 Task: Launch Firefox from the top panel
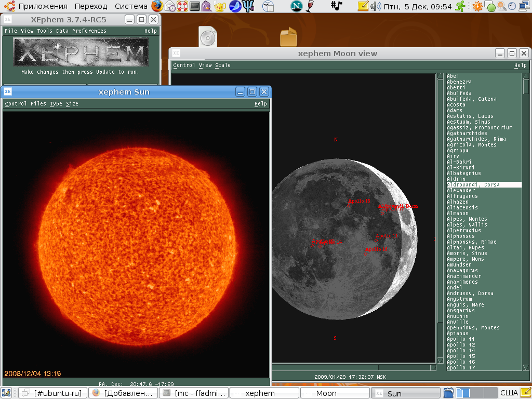[157, 6]
